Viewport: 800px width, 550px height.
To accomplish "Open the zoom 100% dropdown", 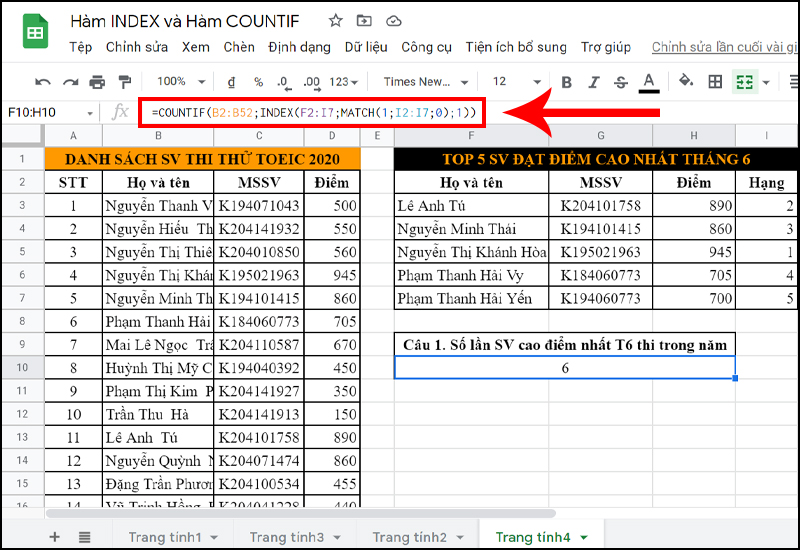I will coord(181,82).
